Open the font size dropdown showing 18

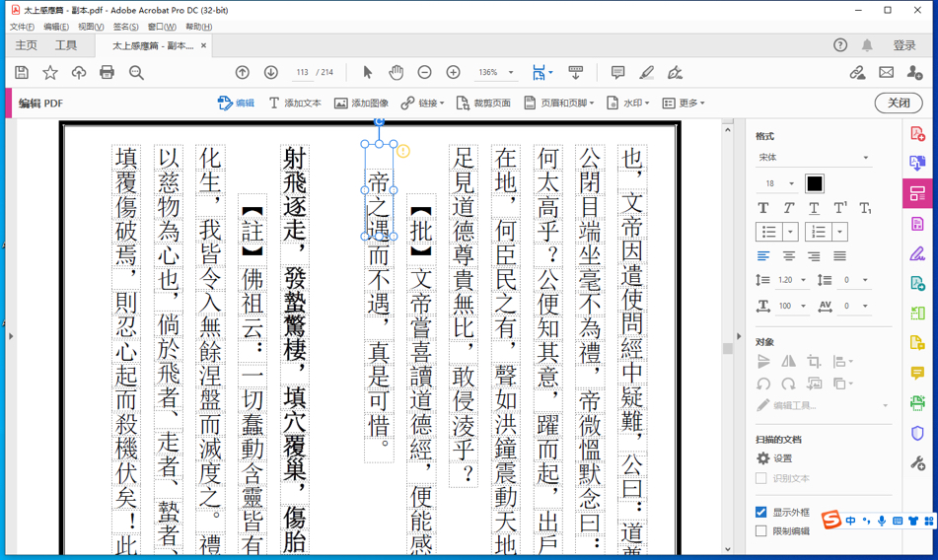pyautogui.click(x=791, y=183)
